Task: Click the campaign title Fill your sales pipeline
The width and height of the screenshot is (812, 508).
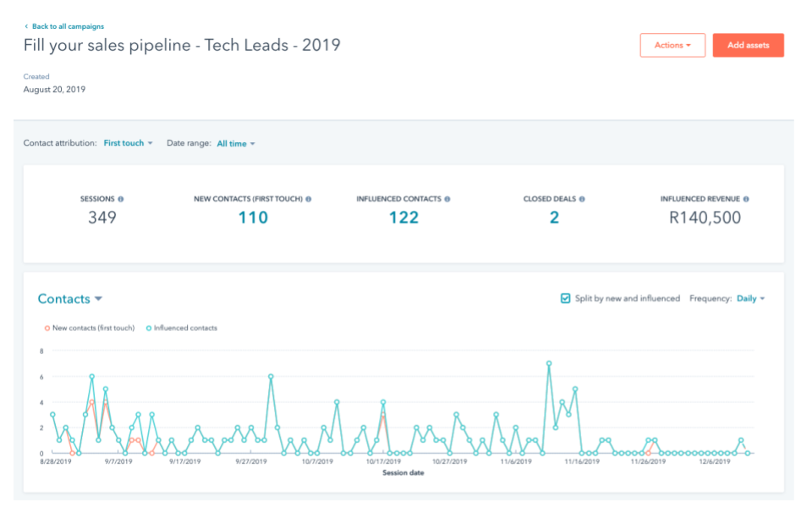Action: (x=182, y=45)
